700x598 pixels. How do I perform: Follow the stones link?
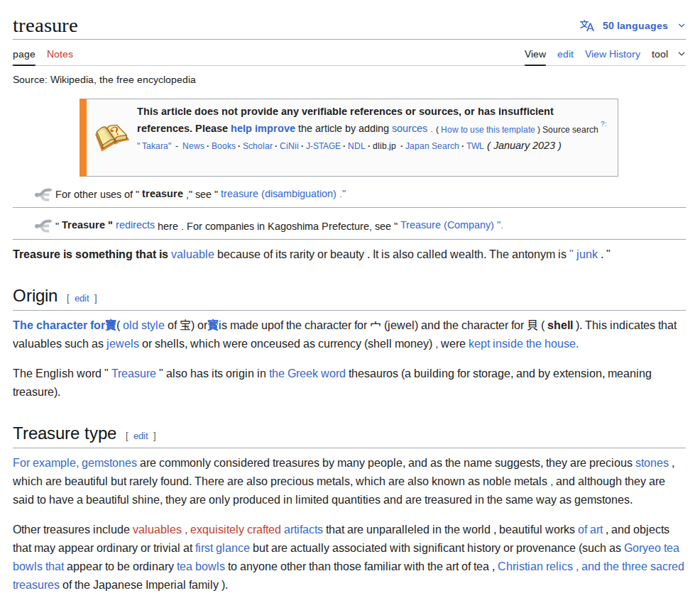click(652, 463)
